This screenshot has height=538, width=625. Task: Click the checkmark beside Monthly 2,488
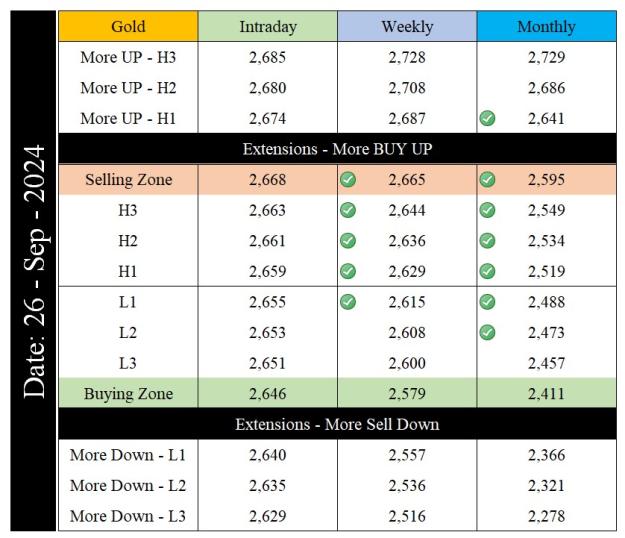click(x=487, y=302)
